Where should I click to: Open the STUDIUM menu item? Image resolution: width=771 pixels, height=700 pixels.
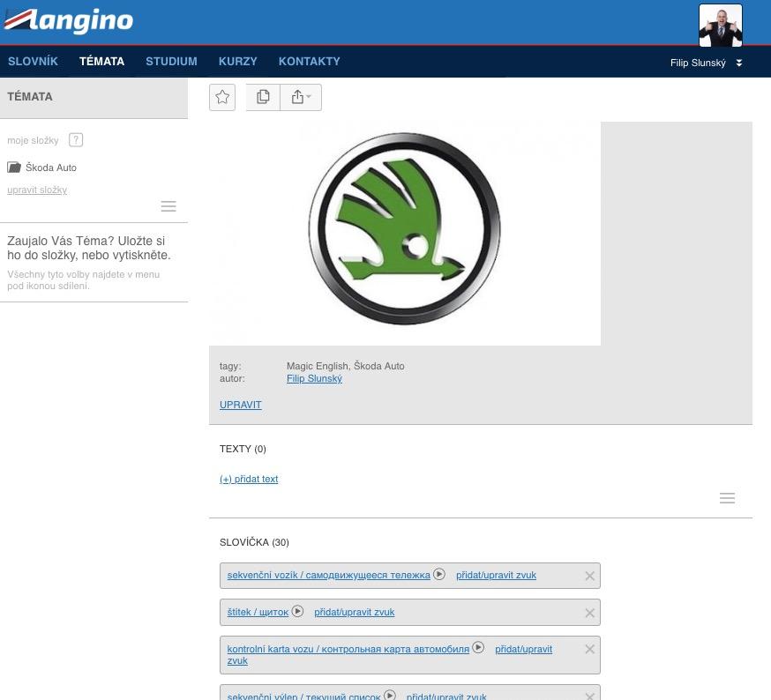pyautogui.click(x=172, y=62)
